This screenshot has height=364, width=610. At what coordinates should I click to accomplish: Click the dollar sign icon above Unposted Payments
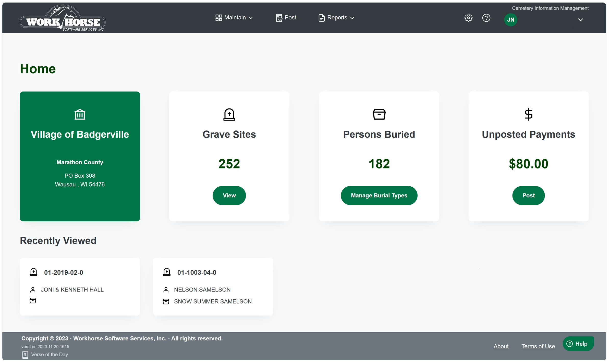point(528,114)
